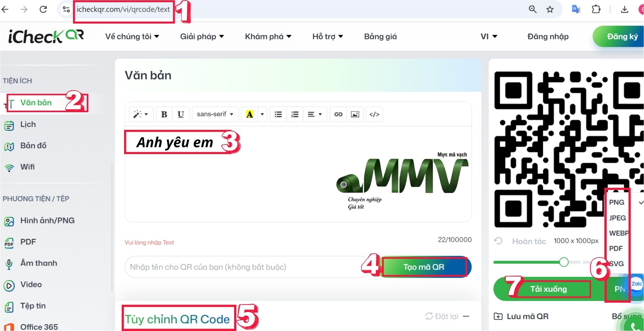Image resolution: width=644 pixels, height=331 pixels.
Task: Open the VI language dropdown
Action: 489,36
